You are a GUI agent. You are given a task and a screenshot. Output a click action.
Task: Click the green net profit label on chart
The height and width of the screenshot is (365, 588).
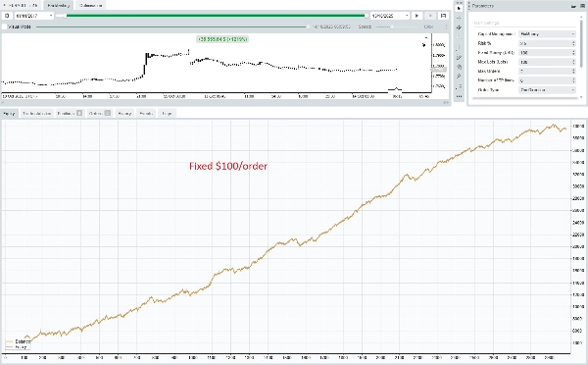[x=222, y=39]
